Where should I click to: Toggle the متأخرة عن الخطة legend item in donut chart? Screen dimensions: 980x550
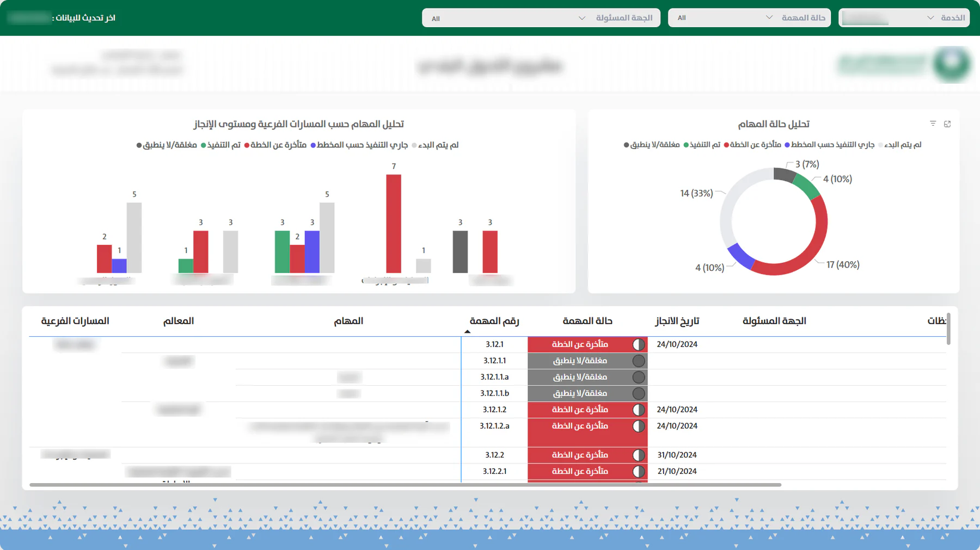[752, 145]
